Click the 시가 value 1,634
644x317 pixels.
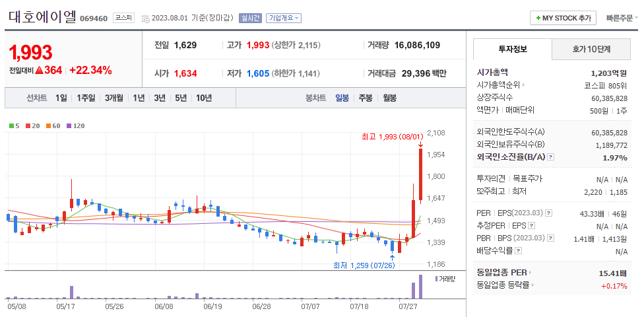pyautogui.click(x=185, y=73)
